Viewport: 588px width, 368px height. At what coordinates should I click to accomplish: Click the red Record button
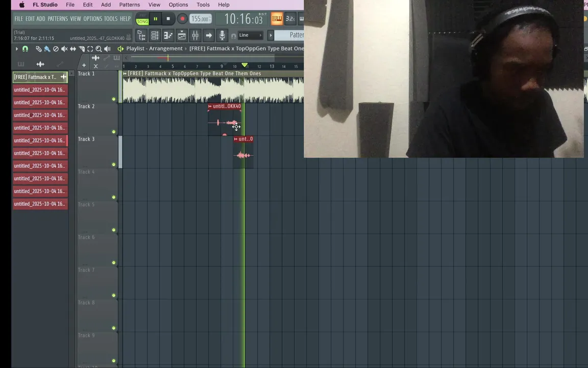click(x=182, y=19)
